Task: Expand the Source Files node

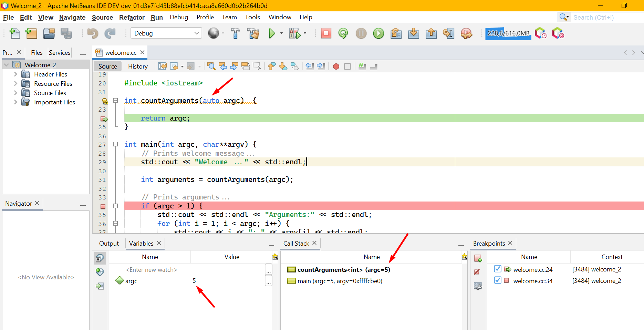Action: [x=15, y=93]
